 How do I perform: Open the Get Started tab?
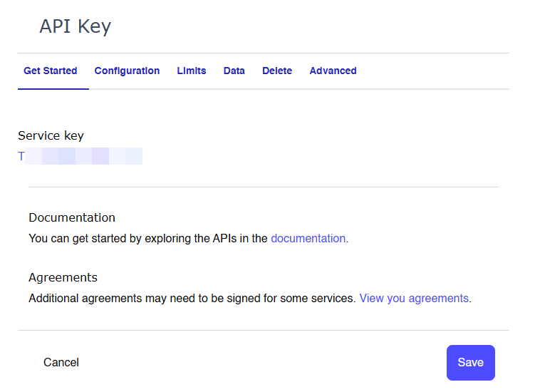pos(50,71)
